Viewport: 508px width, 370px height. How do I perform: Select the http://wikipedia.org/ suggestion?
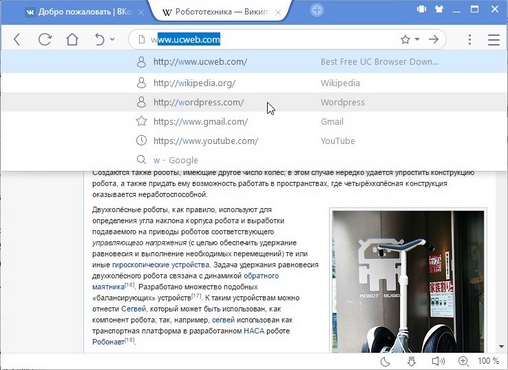[x=254, y=83]
